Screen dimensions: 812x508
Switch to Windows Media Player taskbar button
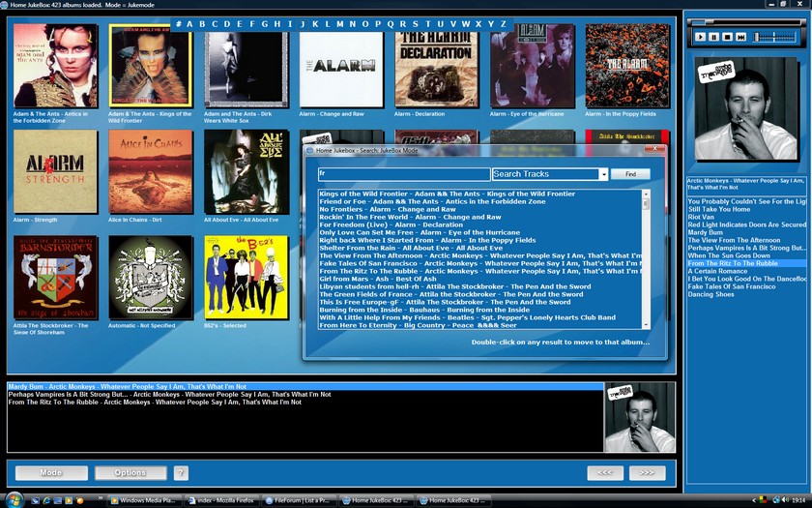click(145, 501)
